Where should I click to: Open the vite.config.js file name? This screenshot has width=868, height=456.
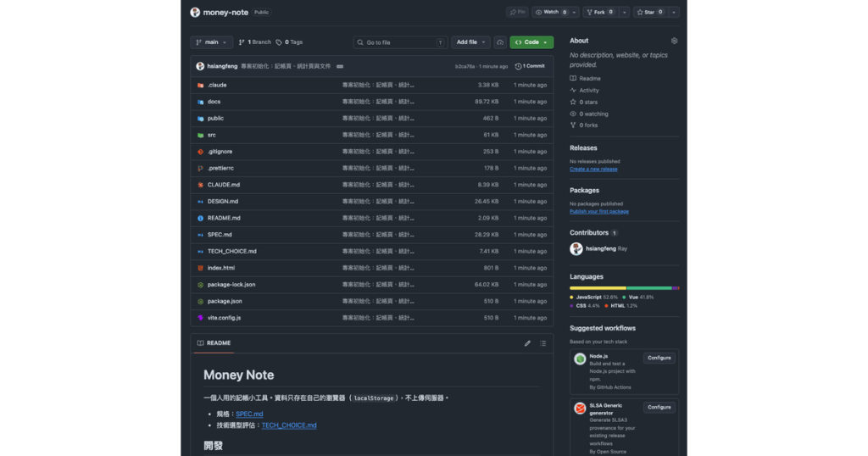[224, 318]
